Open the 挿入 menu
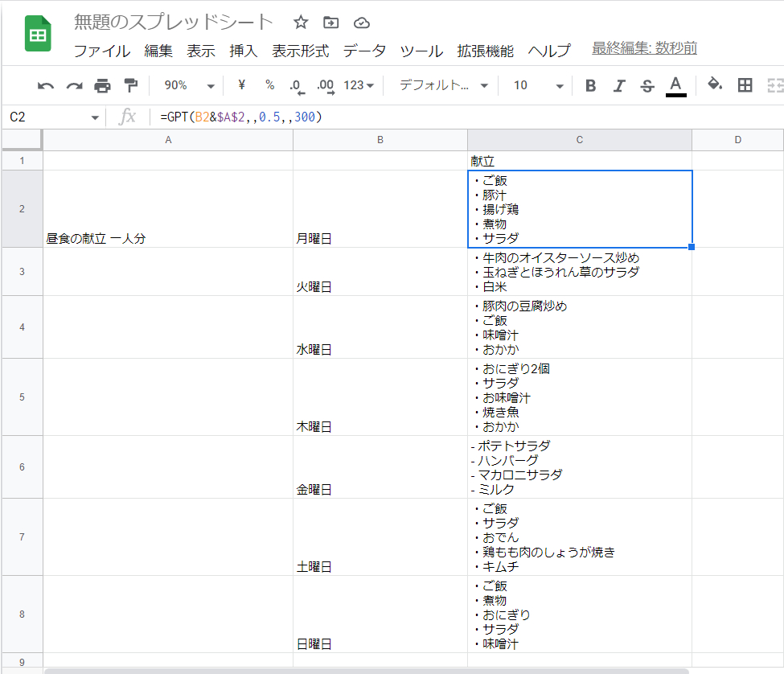784x674 pixels. pos(244,51)
